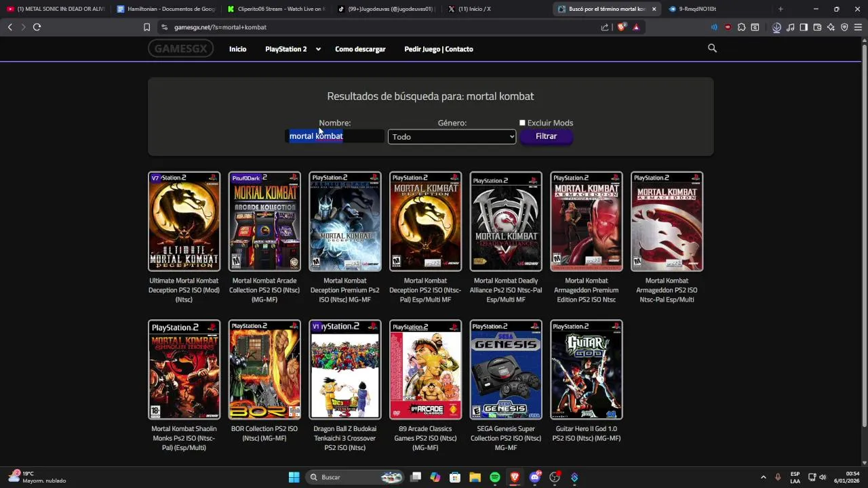This screenshot has width=868, height=488.
Task: Open Task View from taskbar
Action: 416,477
